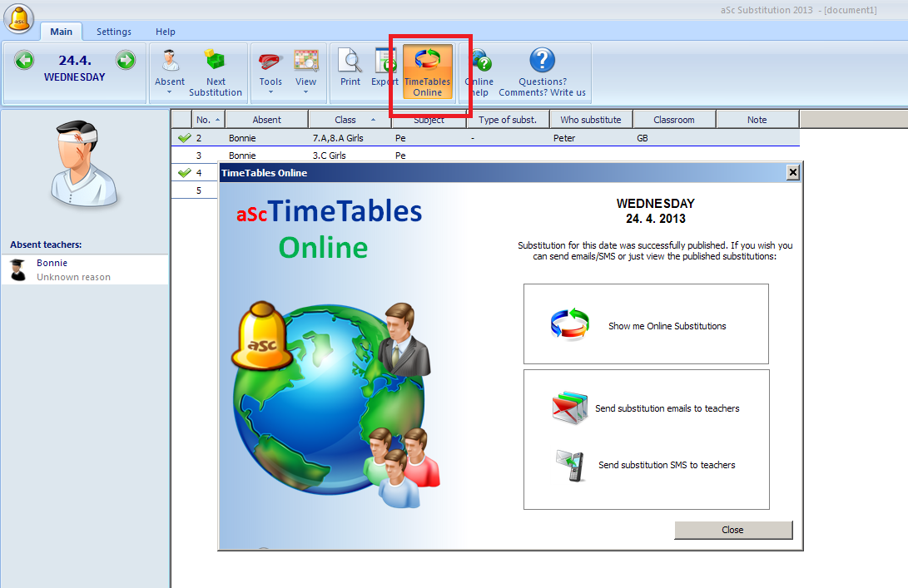The image size is (908, 588).
Task: Switch to the Settings ribbon tab
Action: point(113,32)
